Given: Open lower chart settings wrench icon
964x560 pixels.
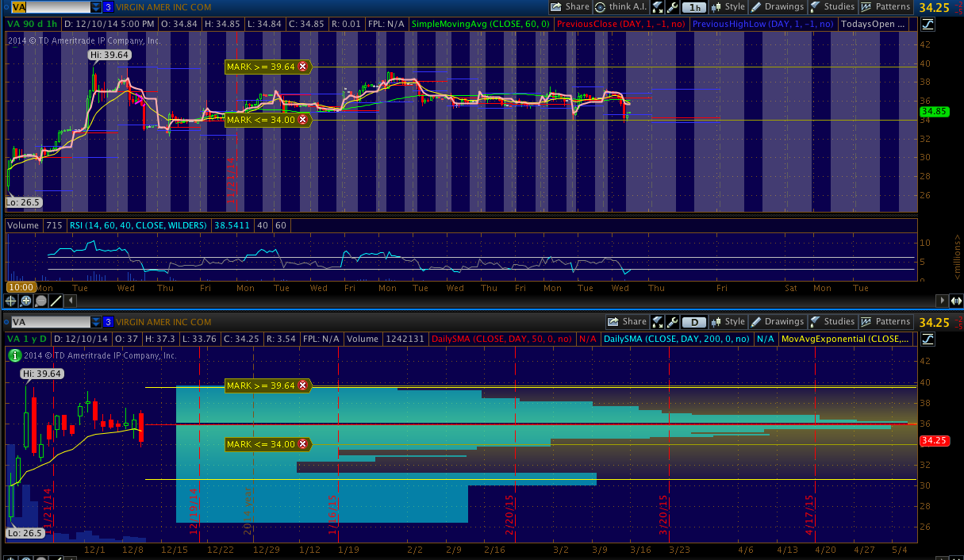Looking at the screenshot, I should [x=672, y=322].
